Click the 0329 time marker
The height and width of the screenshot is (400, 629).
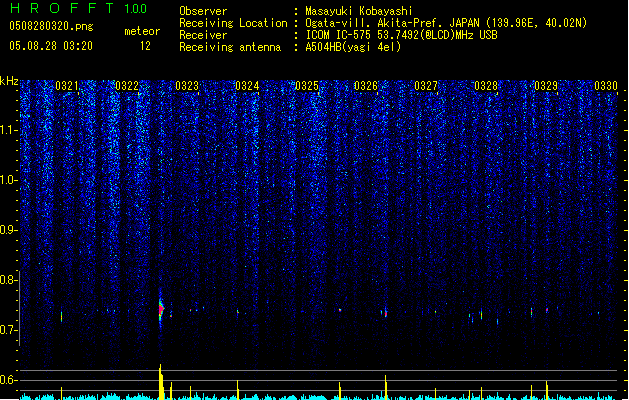tap(546, 86)
